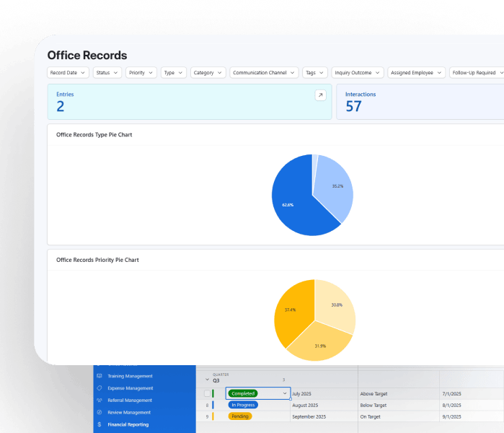Click the Expense Management tag icon
Viewport: 504px width, 433px height.
tap(100, 388)
